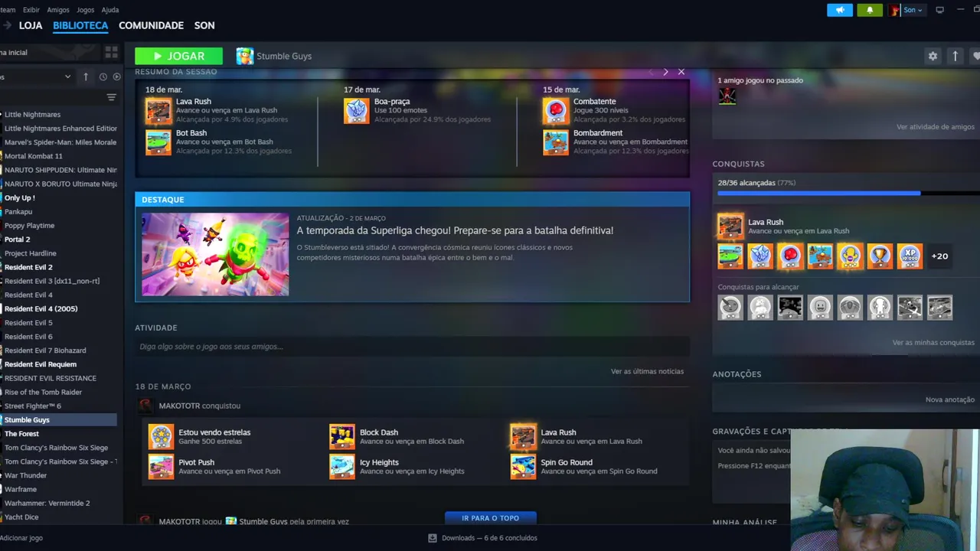Open SON profile tab
Screen dimensions: 980x551
[204, 25]
